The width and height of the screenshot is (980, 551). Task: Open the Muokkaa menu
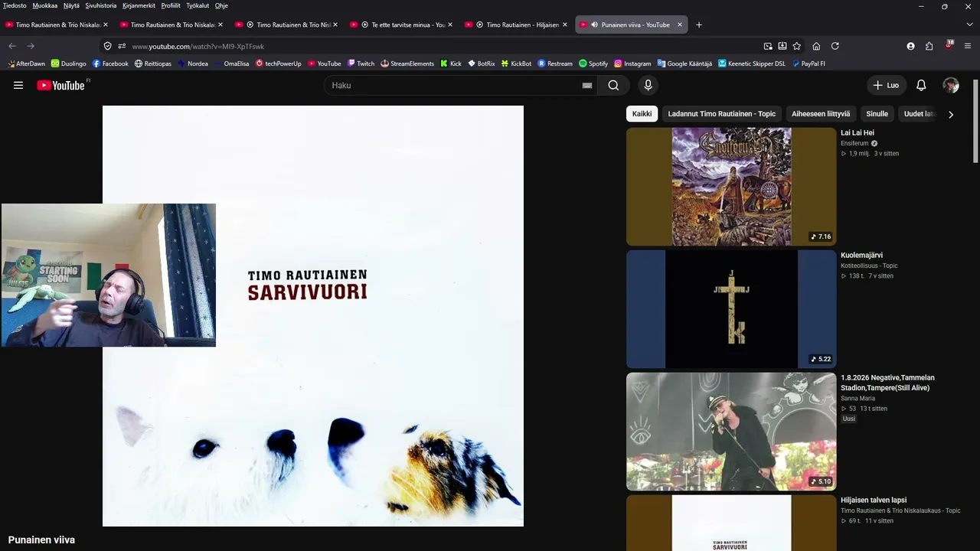coord(45,5)
